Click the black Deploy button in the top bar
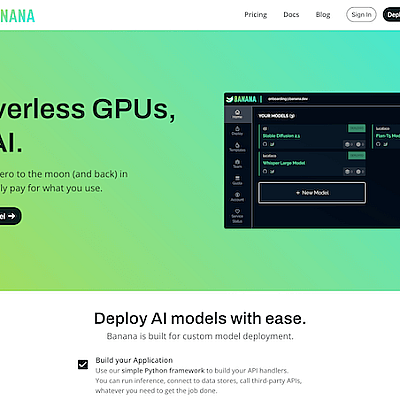400x400 pixels. pos(392,15)
